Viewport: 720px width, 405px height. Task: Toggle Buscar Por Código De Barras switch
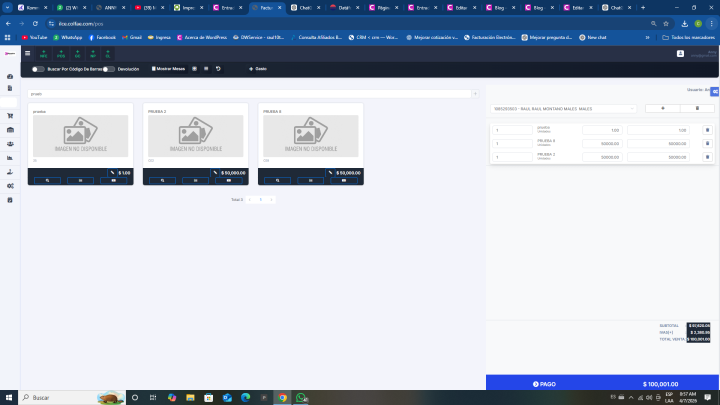(38, 69)
